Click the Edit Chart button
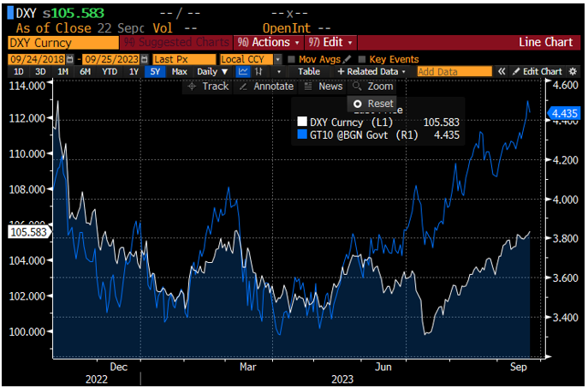Image resolution: width=588 pixels, height=388 pixels. pyautogui.click(x=537, y=71)
